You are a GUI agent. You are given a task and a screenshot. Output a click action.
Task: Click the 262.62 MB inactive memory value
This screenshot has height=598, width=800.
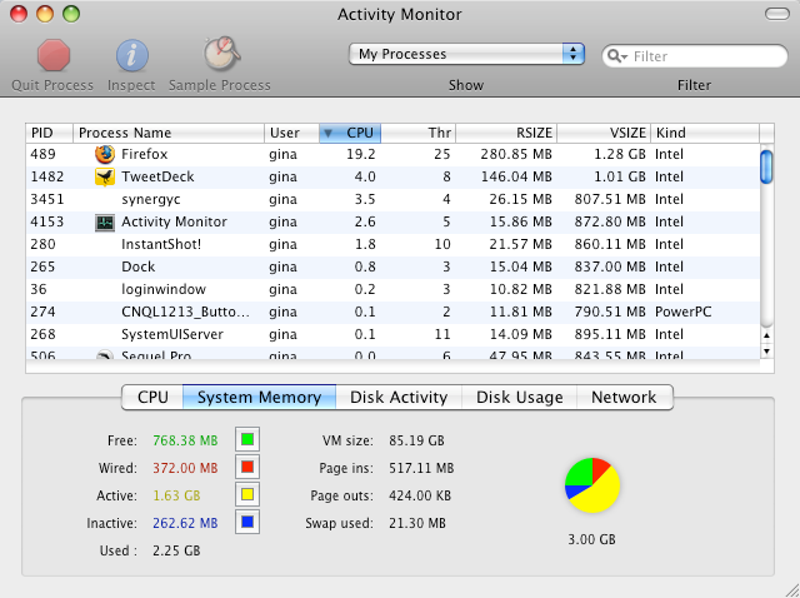click(x=185, y=523)
